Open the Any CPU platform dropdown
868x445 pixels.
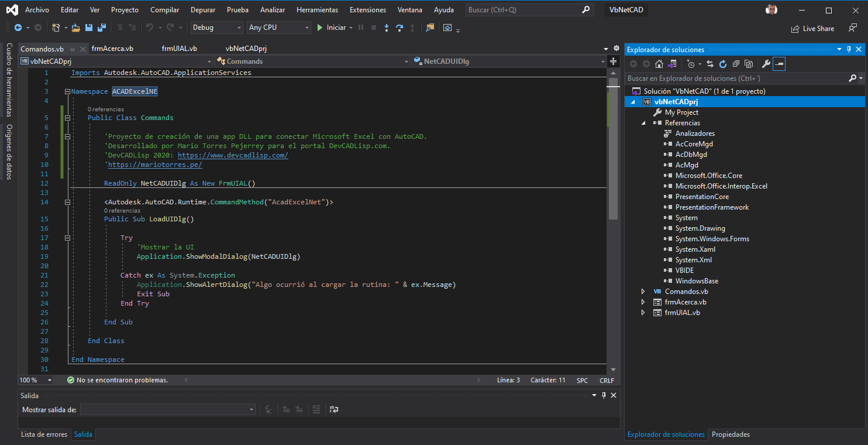point(306,28)
